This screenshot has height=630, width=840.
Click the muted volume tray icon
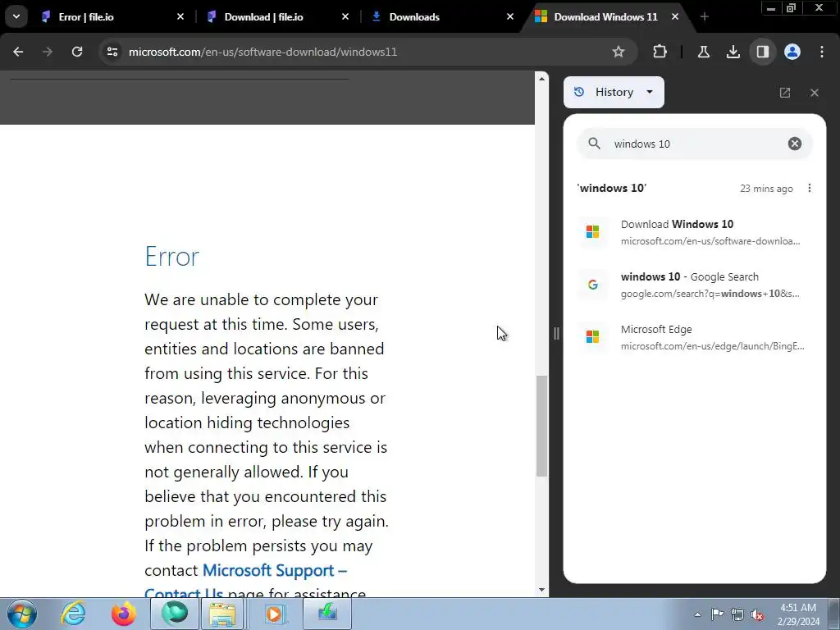click(x=757, y=614)
